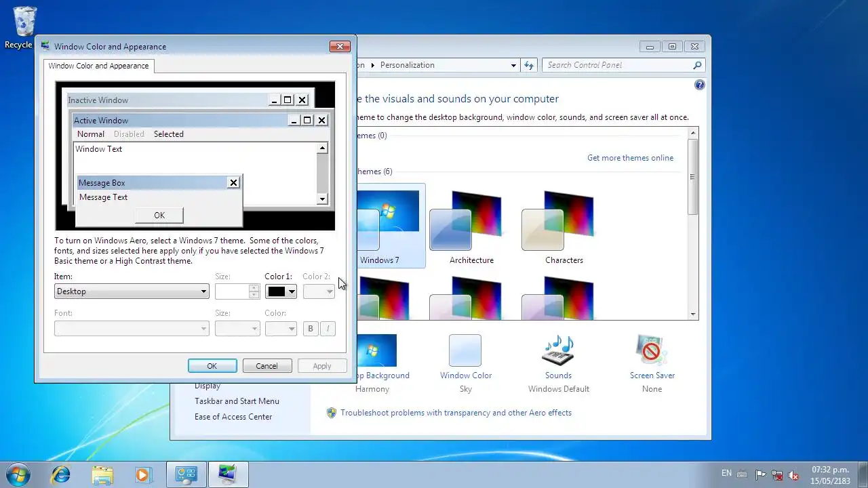Open the Display link

tap(208, 386)
